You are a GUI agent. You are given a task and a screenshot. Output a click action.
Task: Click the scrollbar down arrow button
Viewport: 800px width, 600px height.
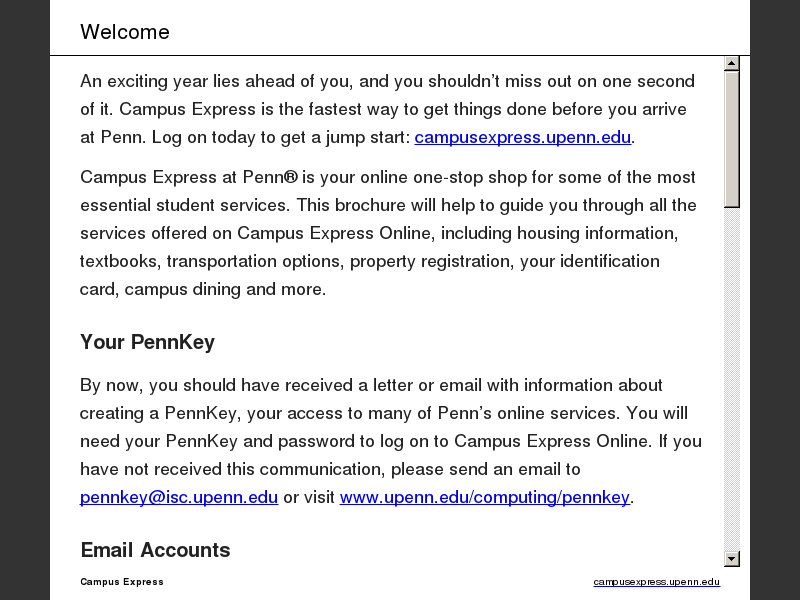pos(732,559)
